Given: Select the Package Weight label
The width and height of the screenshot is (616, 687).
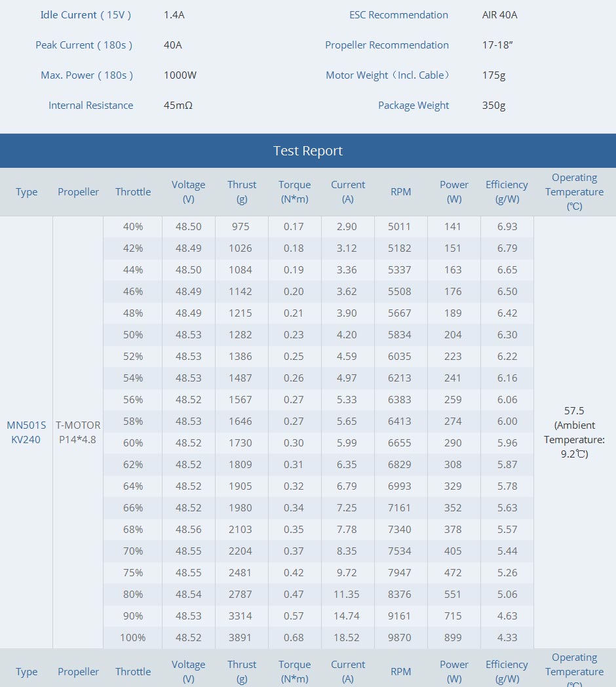Looking at the screenshot, I should click(414, 106).
